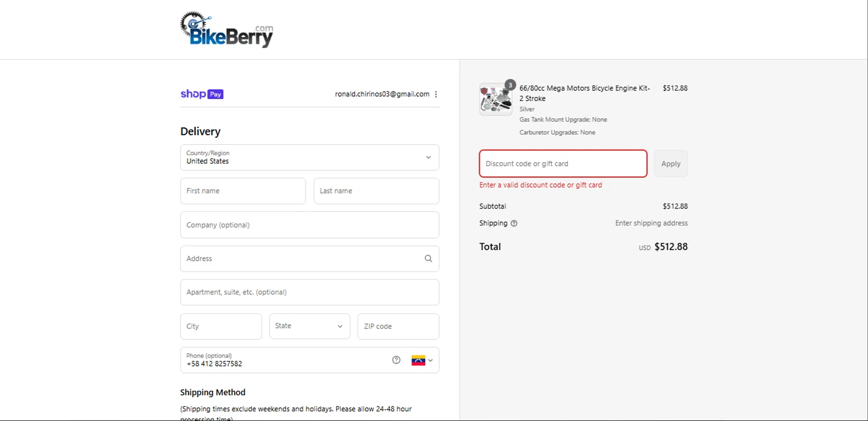
Task: Click the First name field
Action: tap(243, 191)
